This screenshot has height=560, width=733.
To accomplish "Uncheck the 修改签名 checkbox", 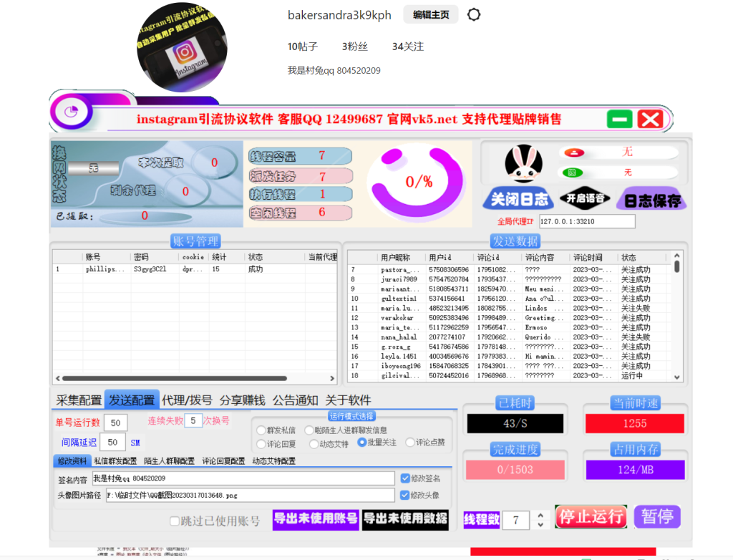I will (406, 477).
